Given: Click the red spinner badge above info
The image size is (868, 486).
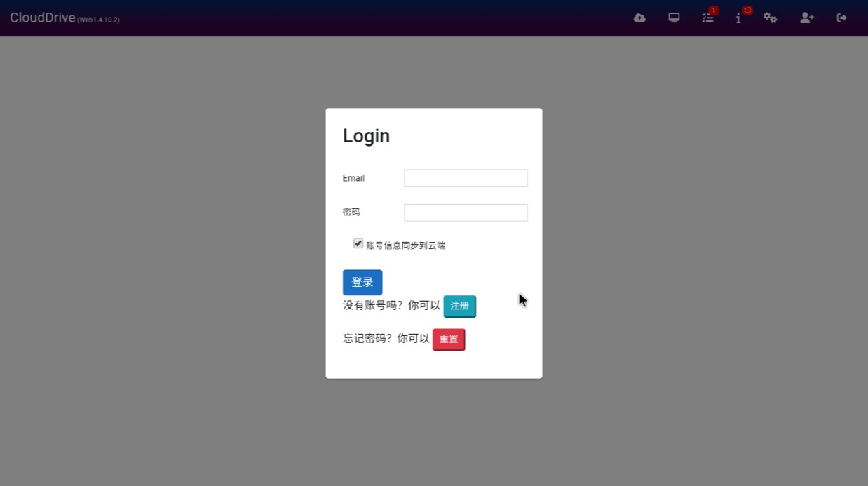Looking at the screenshot, I should [747, 11].
